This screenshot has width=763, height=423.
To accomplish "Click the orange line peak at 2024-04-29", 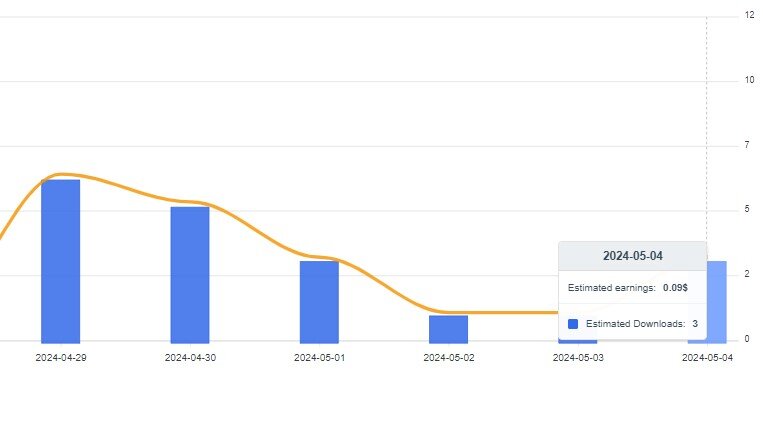I will coord(61,174).
